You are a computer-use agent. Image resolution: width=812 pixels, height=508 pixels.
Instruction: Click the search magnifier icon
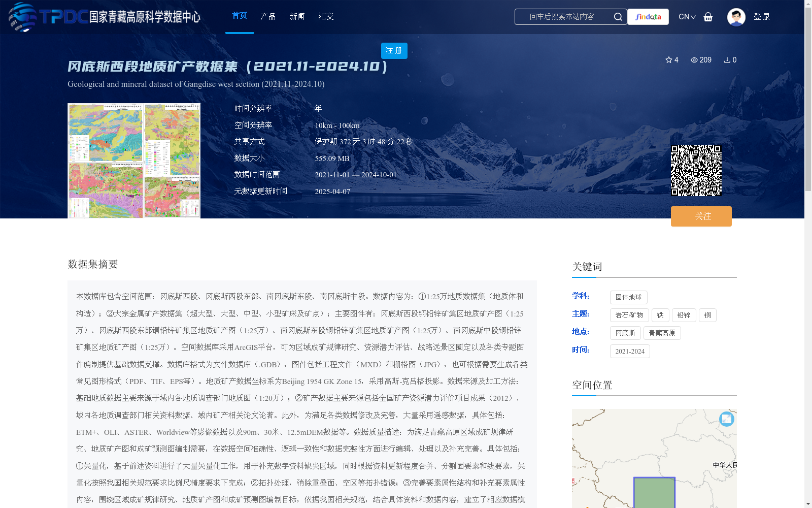618,17
